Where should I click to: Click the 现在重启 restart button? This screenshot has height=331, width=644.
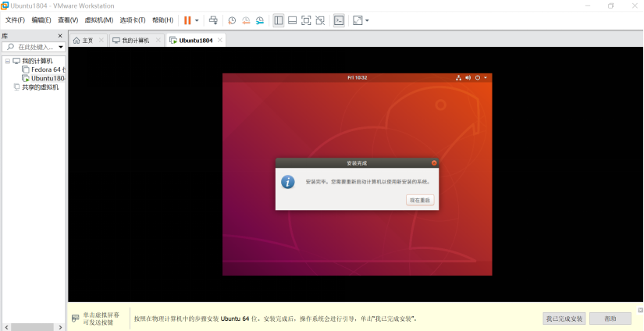pyautogui.click(x=420, y=200)
